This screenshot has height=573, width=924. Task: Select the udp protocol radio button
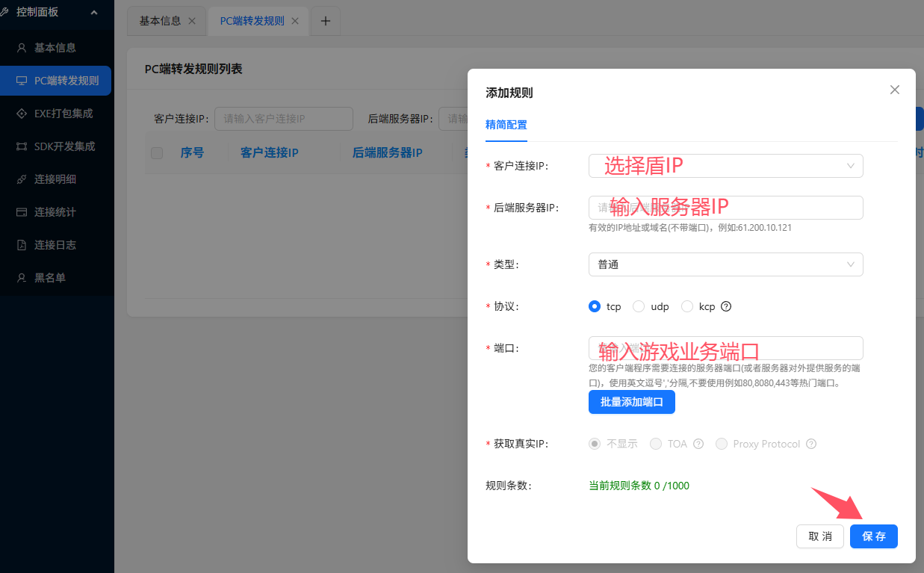pos(639,306)
